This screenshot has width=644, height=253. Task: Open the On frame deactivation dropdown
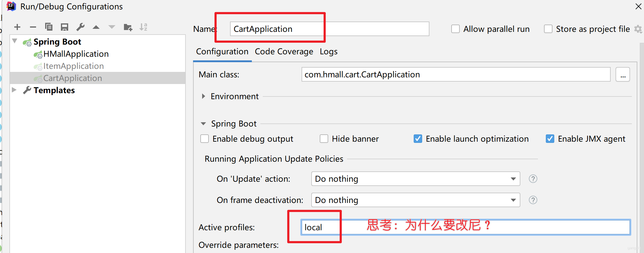[x=416, y=200]
